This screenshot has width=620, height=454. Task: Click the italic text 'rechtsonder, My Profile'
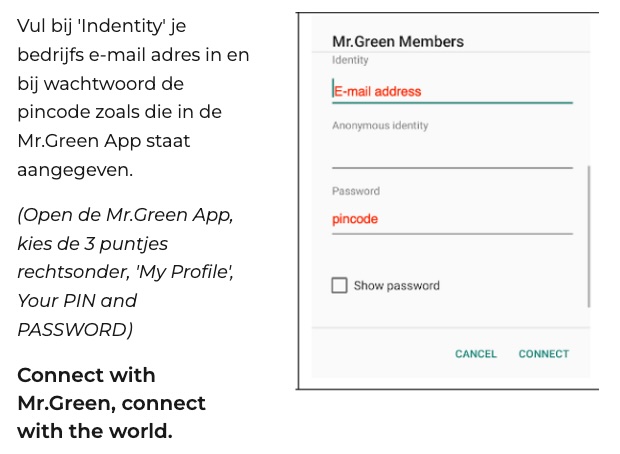125,272
